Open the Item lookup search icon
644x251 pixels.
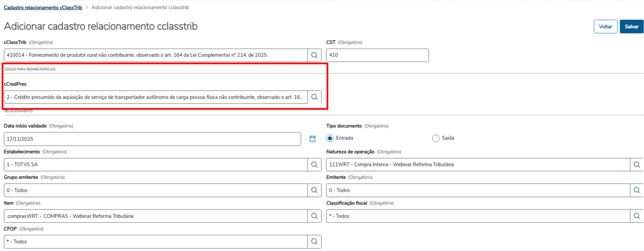tap(314, 216)
